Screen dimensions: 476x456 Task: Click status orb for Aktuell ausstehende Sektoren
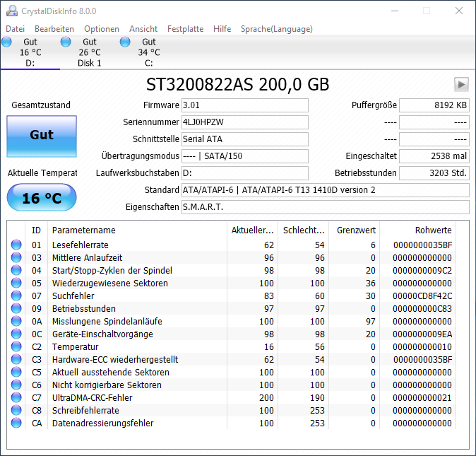[x=16, y=372]
